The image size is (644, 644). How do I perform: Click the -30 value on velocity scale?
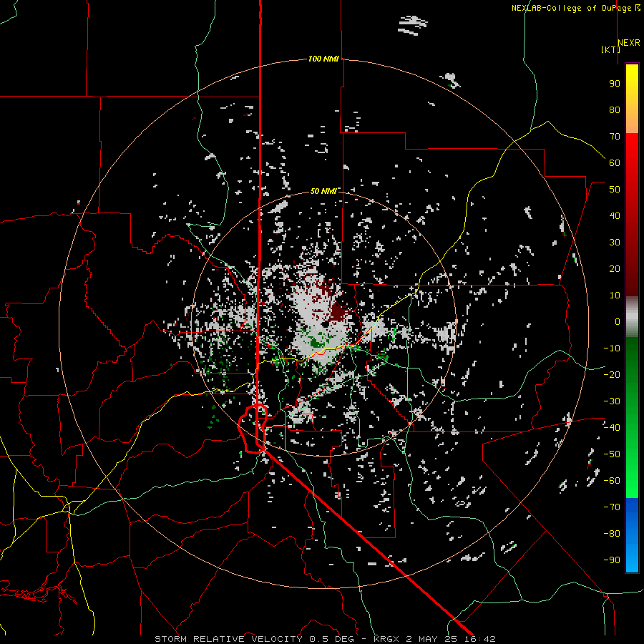coord(612,401)
